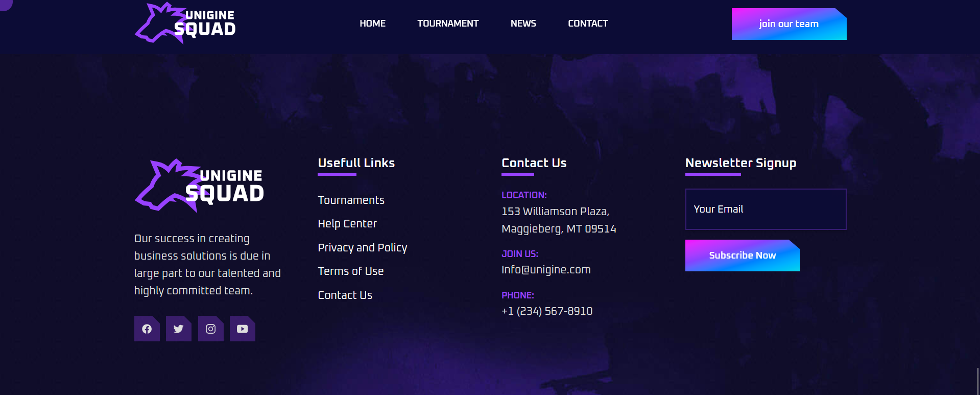Open the Privacy and Policy link

[363, 248]
